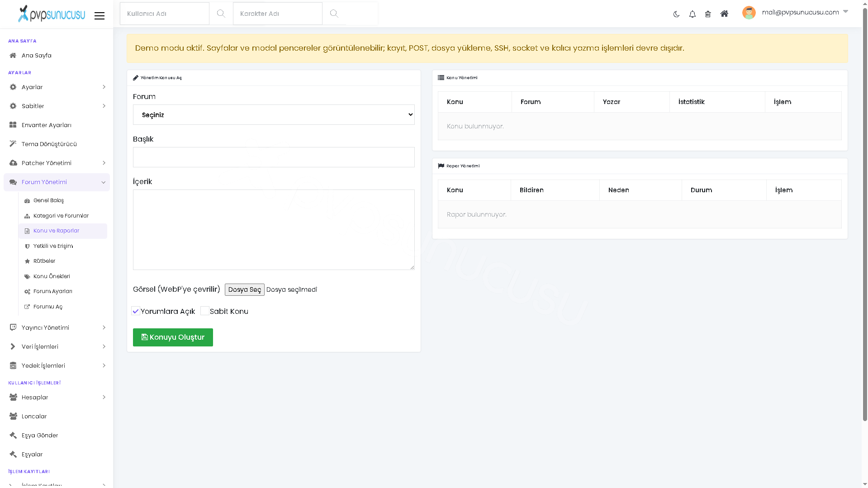The image size is (868, 488).
Task: Open the Forum Seçiniz dropdown
Action: click(x=274, y=115)
